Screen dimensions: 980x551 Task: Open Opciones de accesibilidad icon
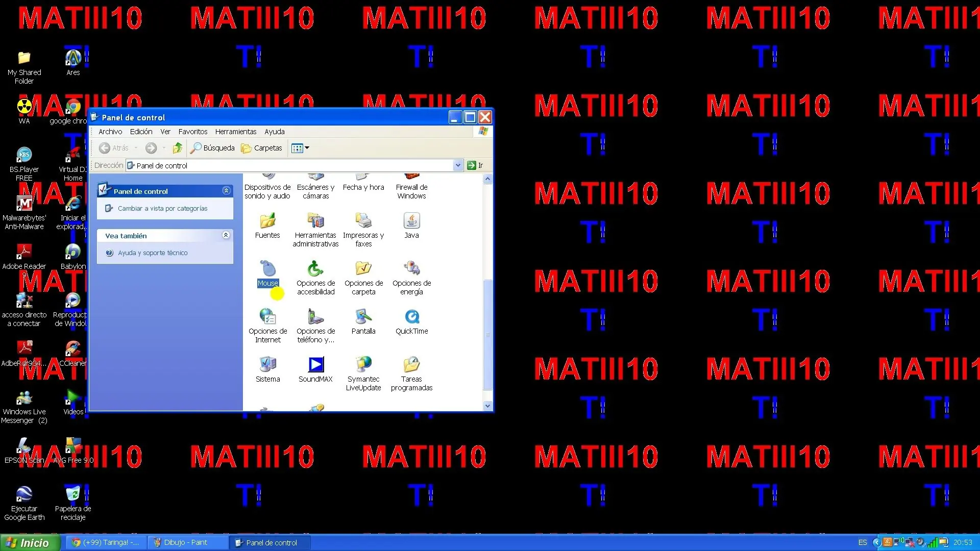[315, 278]
